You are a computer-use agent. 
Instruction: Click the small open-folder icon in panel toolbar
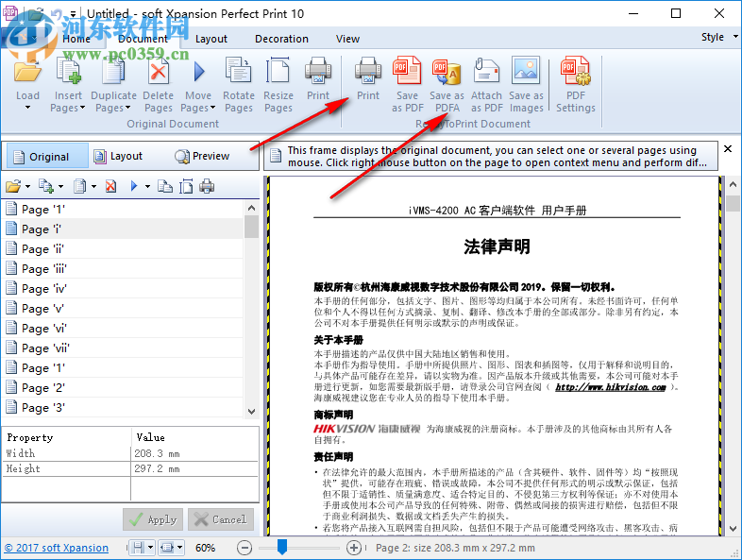(x=13, y=186)
